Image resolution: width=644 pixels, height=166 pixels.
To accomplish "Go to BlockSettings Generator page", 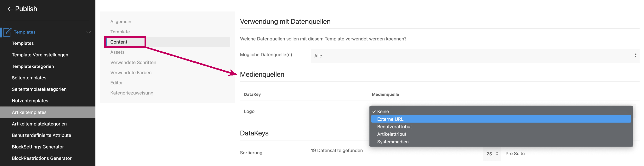I will pos(38,147).
